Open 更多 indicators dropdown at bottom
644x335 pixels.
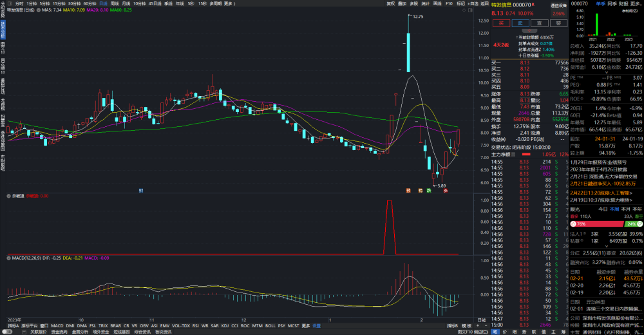pos(305,325)
